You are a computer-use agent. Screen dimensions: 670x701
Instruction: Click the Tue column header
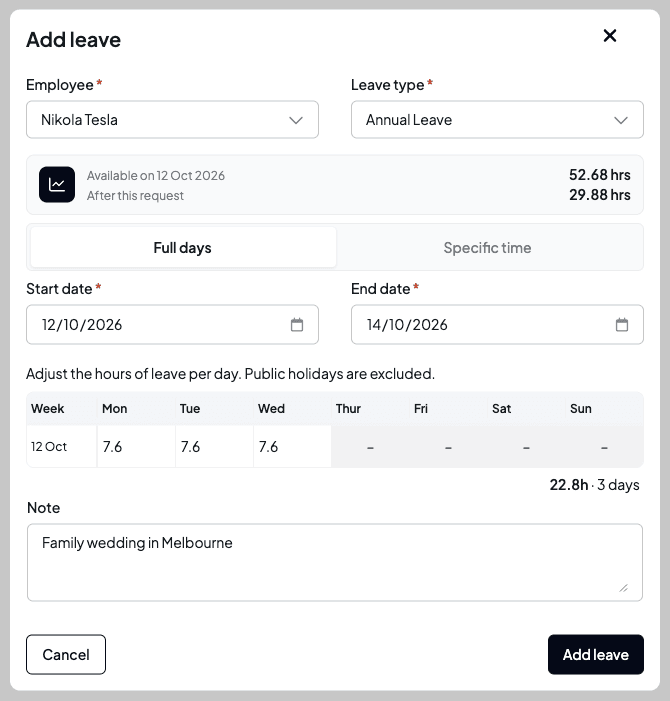tap(190, 409)
